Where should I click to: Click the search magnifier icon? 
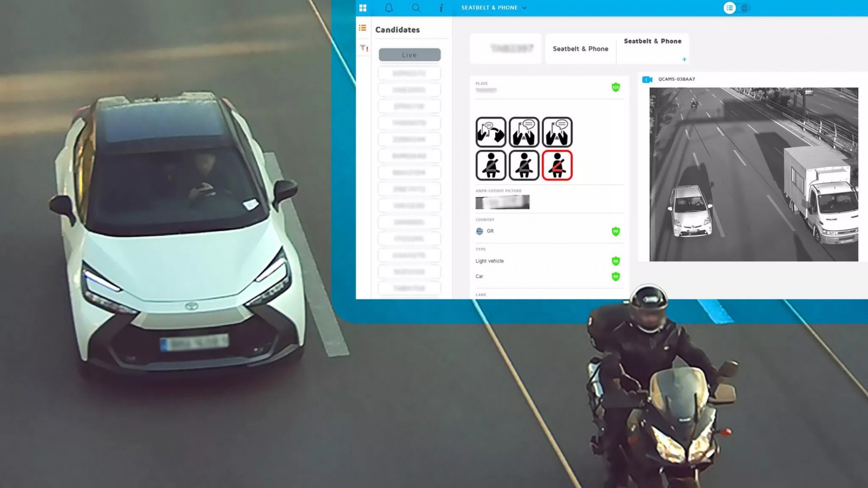(416, 8)
